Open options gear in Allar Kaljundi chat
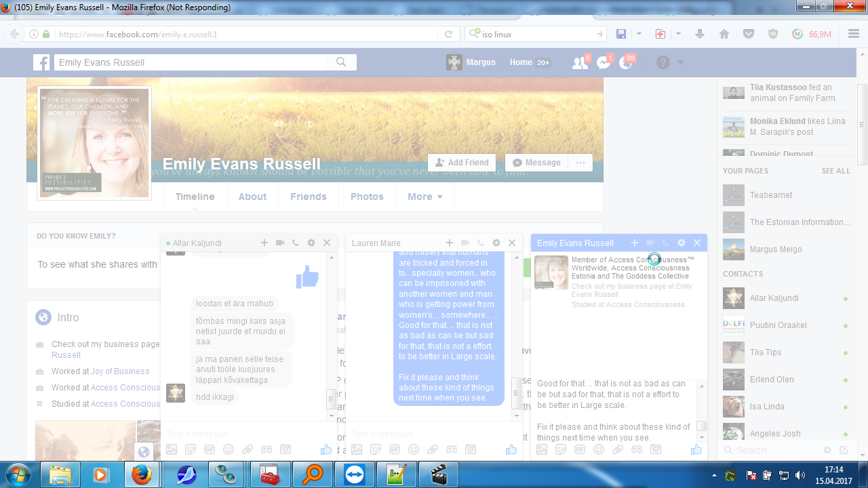The height and width of the screenshot is (488, 868). coord(311,243)
